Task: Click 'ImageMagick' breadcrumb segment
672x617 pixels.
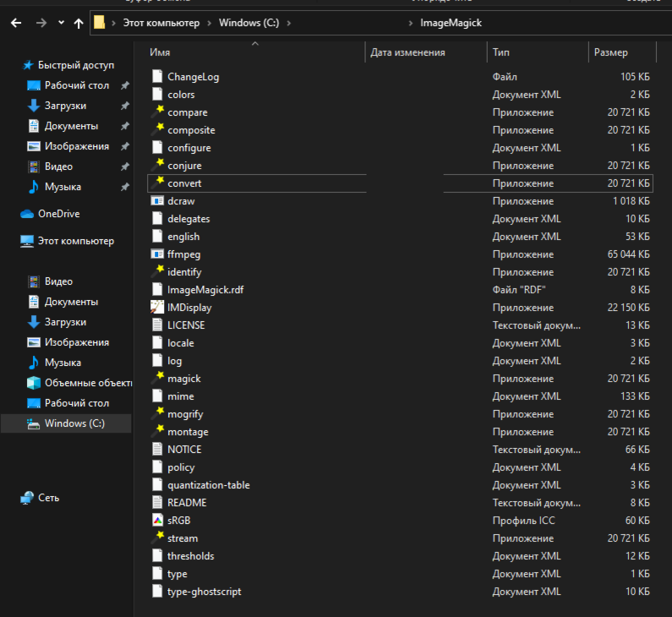Action: coord(451,23)
